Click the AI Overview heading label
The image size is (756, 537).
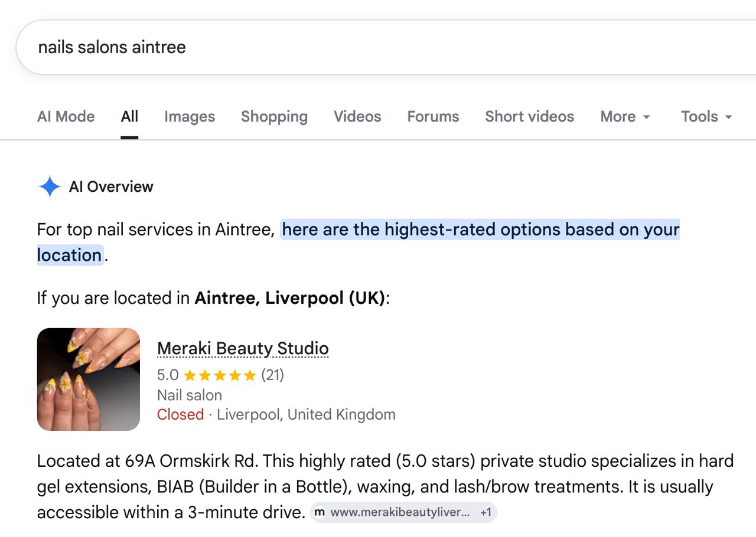[111, 186]
